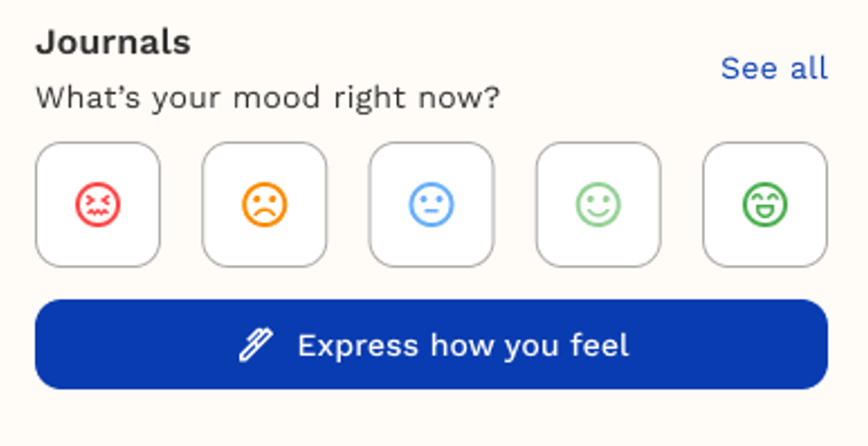
Task: Click the first mood card with the red face
Action: (x=98, y=205)
